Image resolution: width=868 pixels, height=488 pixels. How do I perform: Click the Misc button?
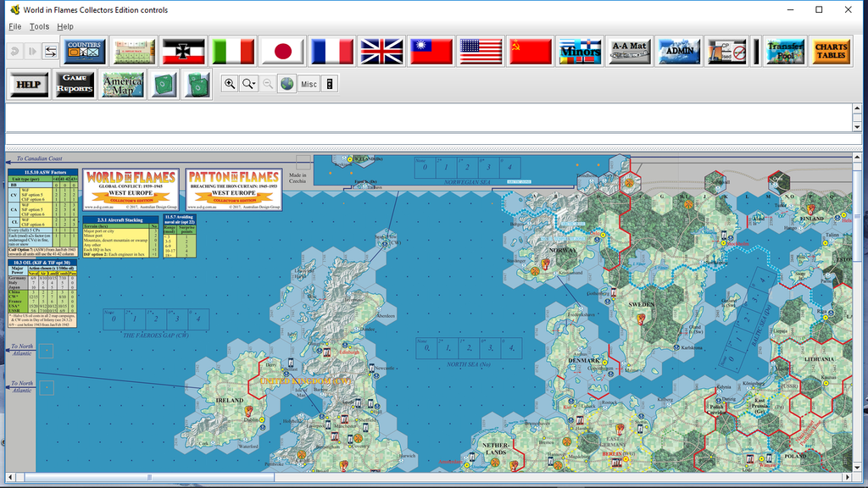point(309,84)
